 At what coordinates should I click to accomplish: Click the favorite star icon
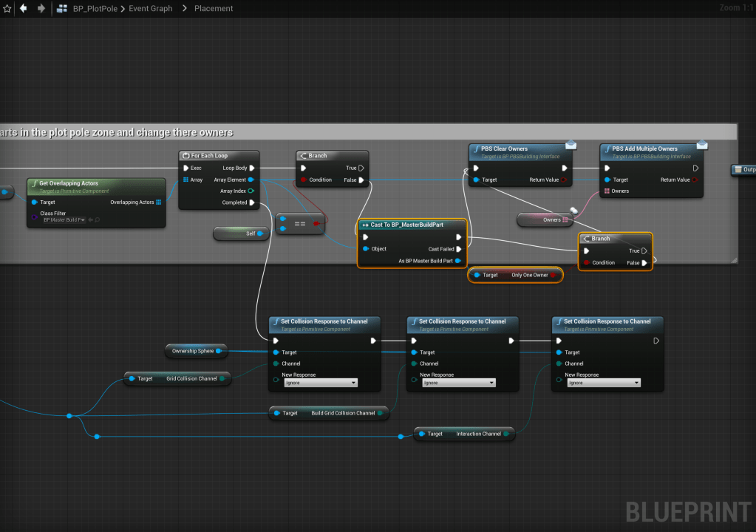(x=7, y=9)
